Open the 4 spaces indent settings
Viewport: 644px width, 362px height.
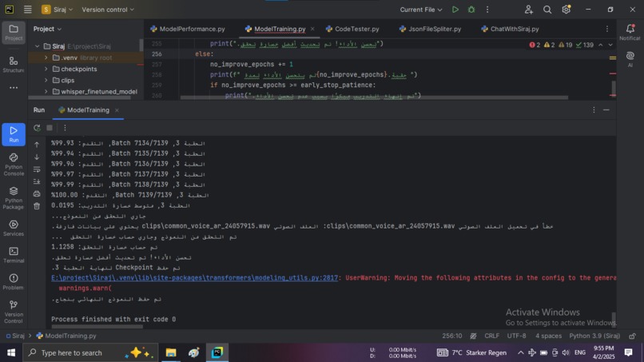(548, 336)
